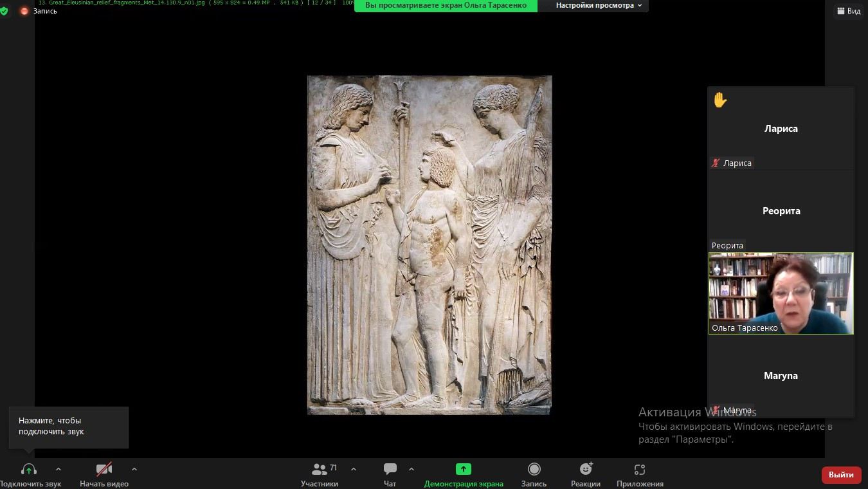Expand the participants options arrow
Screen dimensions: 868x489
pos(354,469)
